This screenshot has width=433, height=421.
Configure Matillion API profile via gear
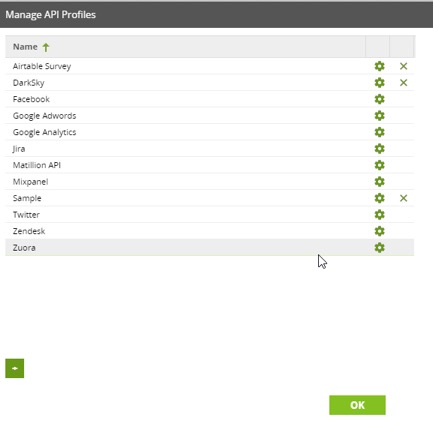pyautogui.click(x=379, y=165)
